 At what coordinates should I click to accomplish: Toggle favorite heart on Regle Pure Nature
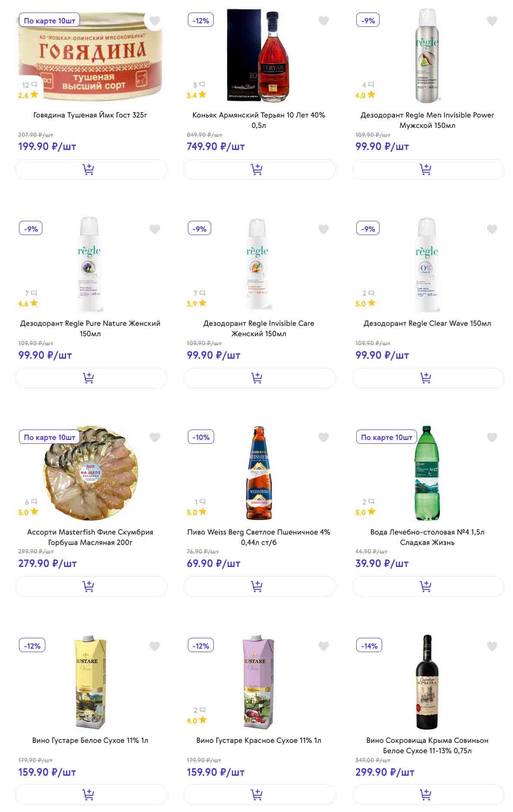155,229
